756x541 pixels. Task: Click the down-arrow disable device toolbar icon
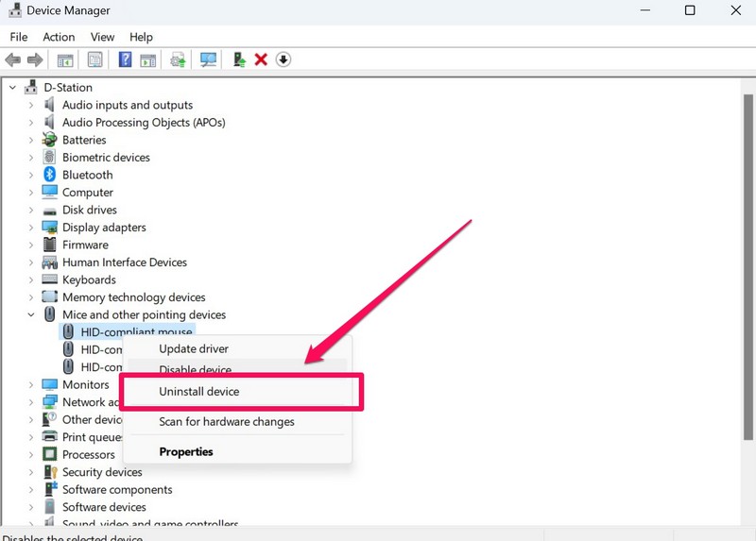click(283, 59)
